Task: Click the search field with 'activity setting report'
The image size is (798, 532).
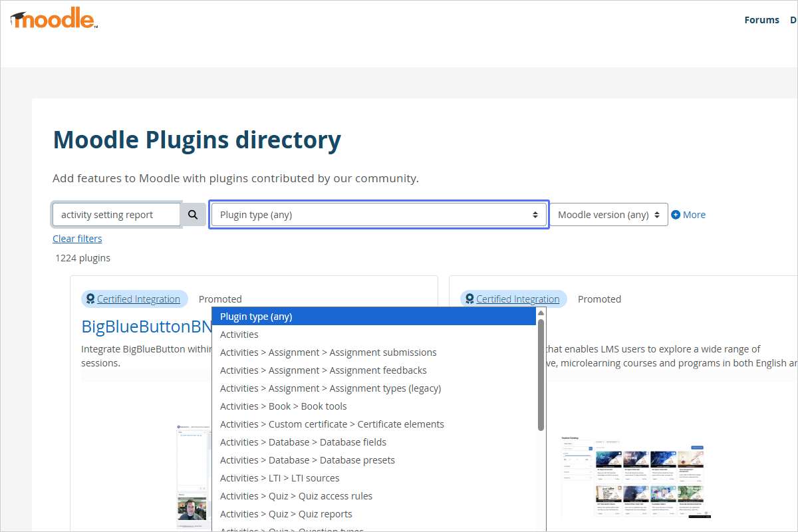Action: (116, 215)
